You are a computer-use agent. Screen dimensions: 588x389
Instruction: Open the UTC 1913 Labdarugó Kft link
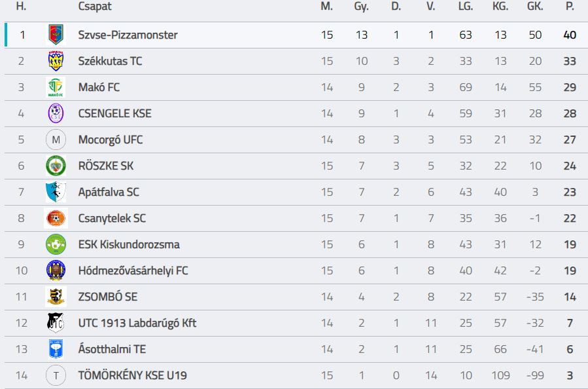(137, 323)
